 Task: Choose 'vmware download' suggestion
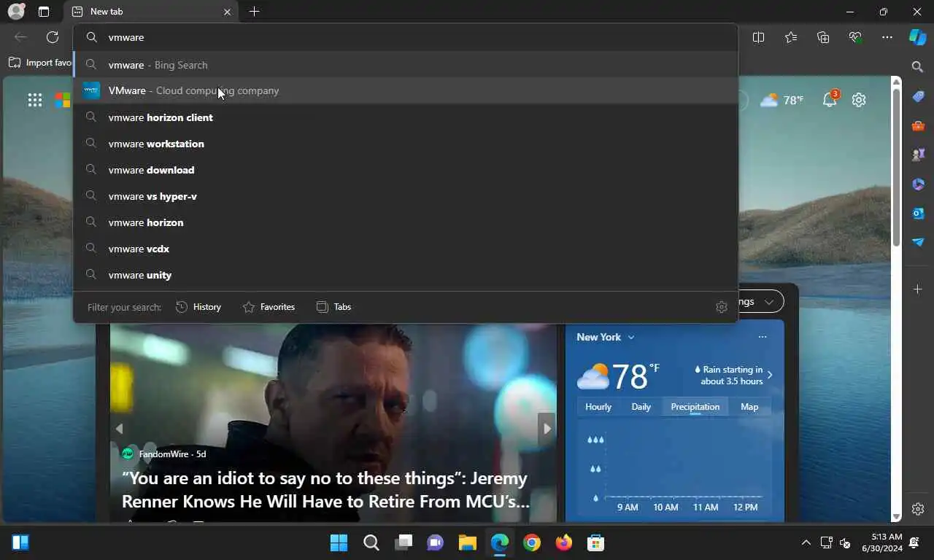tap(406, 170)
